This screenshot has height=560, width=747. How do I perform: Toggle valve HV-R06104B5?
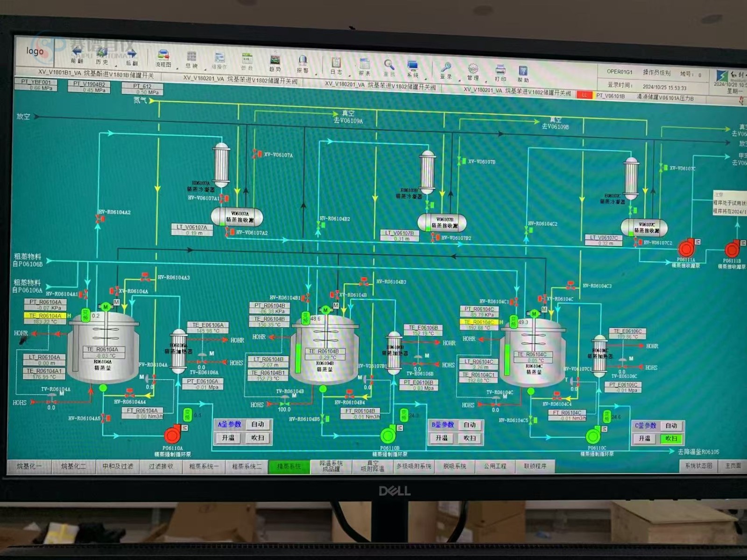click(326, 419)
